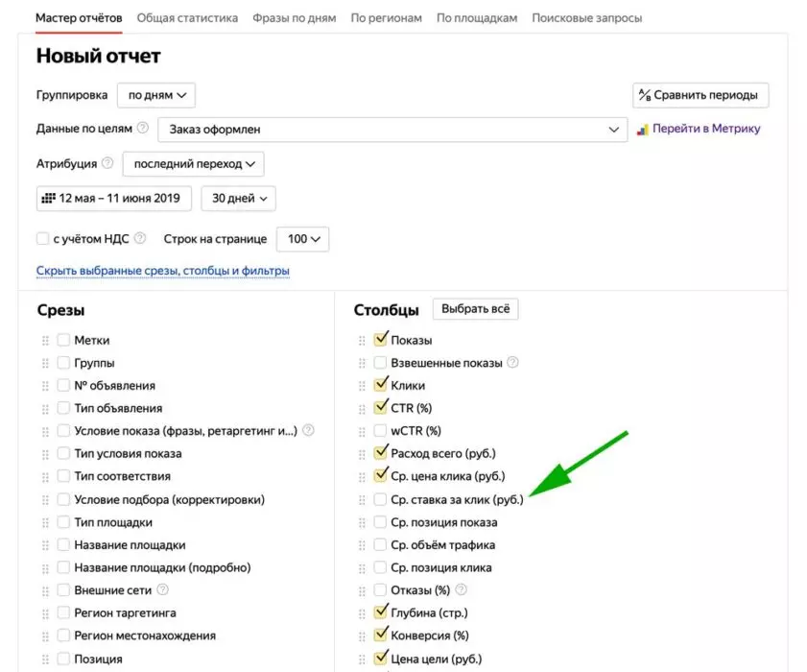807x672 pixels.
Task: Click help icon next to Данные по целям
Action: tap(143, 128)
